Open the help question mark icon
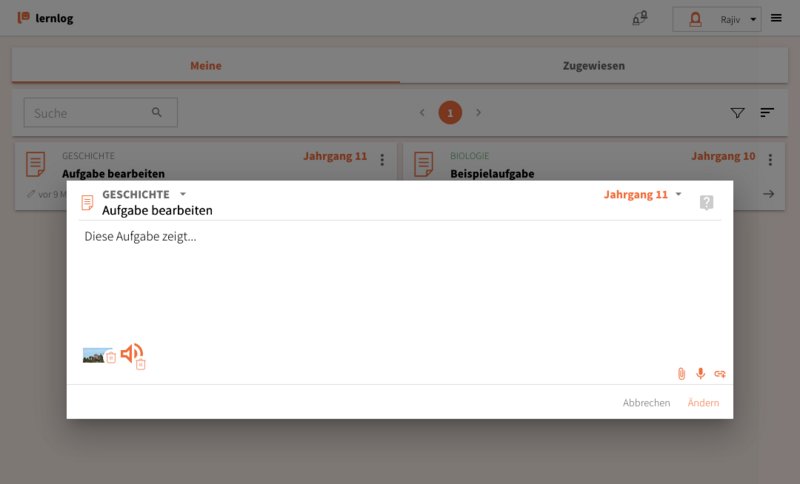 click(x=706, y=203)
